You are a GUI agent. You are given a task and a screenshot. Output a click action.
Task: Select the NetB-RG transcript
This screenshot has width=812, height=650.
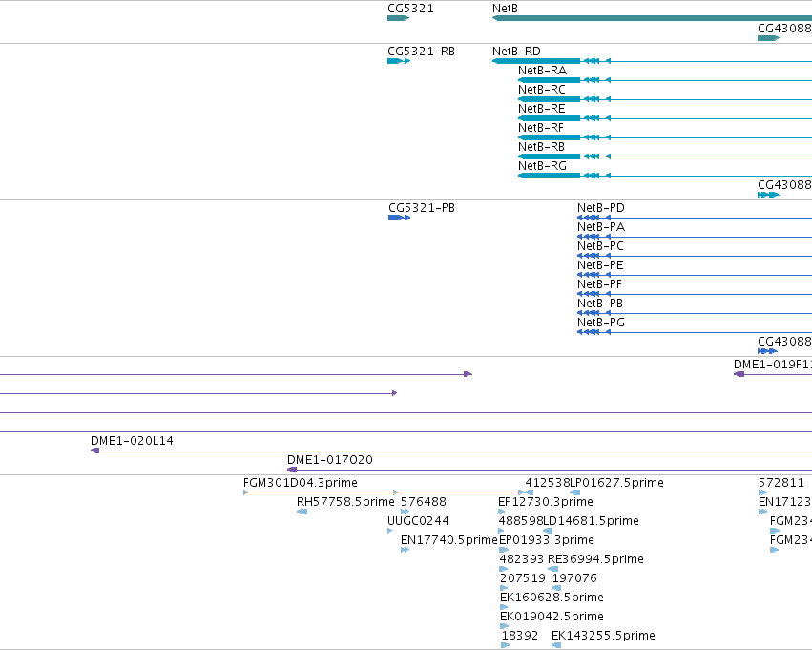(x=665, y=176)
